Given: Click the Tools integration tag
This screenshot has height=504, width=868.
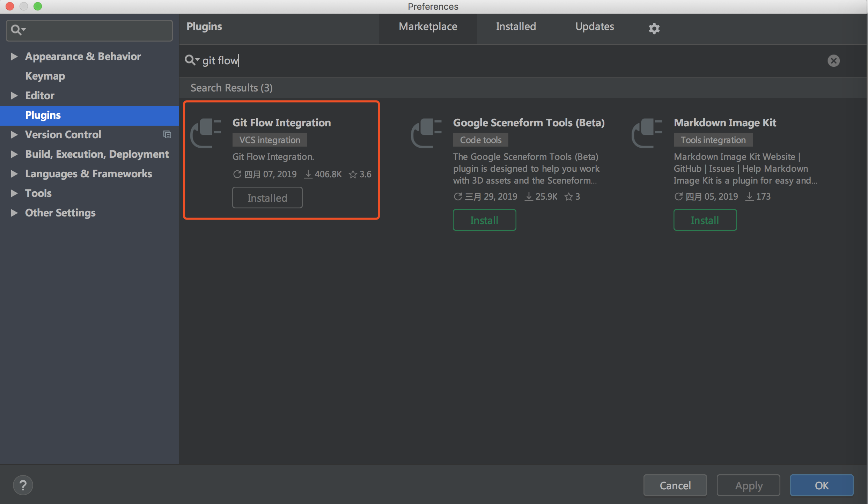Looking at the screenshot, I should coord(713,140).
